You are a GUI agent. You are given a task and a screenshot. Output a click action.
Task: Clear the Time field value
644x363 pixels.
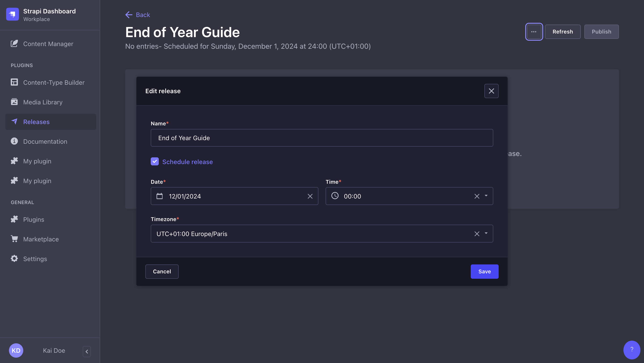(x=476, y=196)
